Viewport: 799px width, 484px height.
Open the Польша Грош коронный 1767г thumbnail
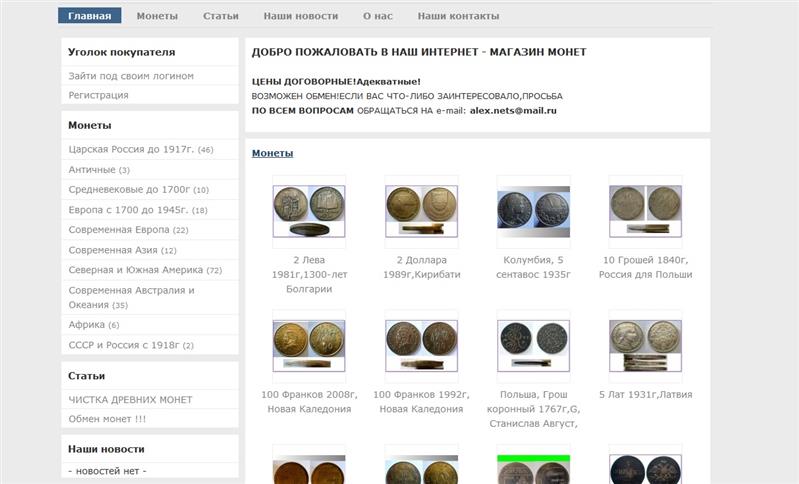pyautogui.click(x=533, y=345)
